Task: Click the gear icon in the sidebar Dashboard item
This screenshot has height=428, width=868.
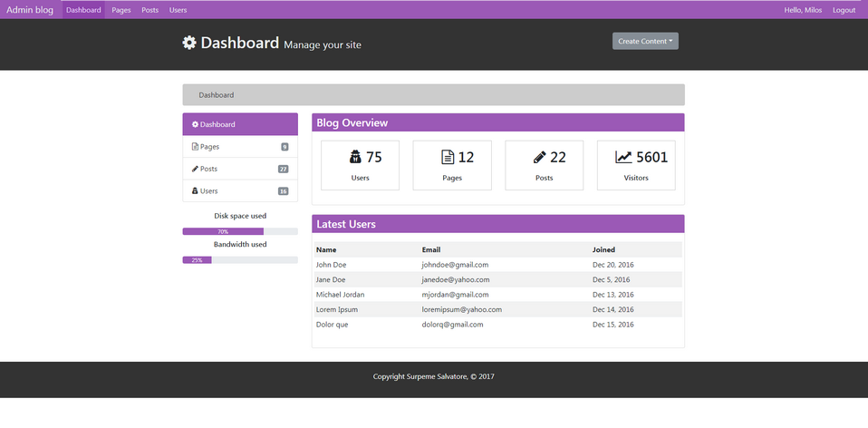Action: click(196, 124)
